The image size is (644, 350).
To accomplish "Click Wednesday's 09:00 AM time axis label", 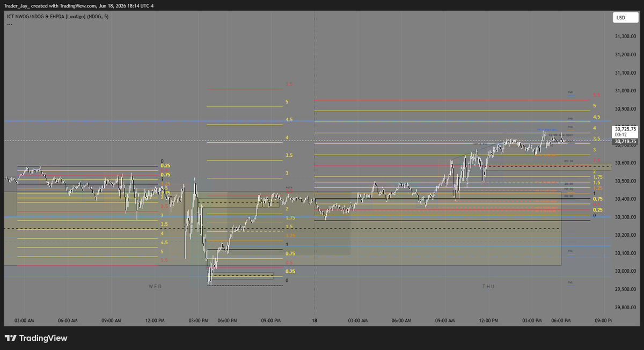I will 111,320.
